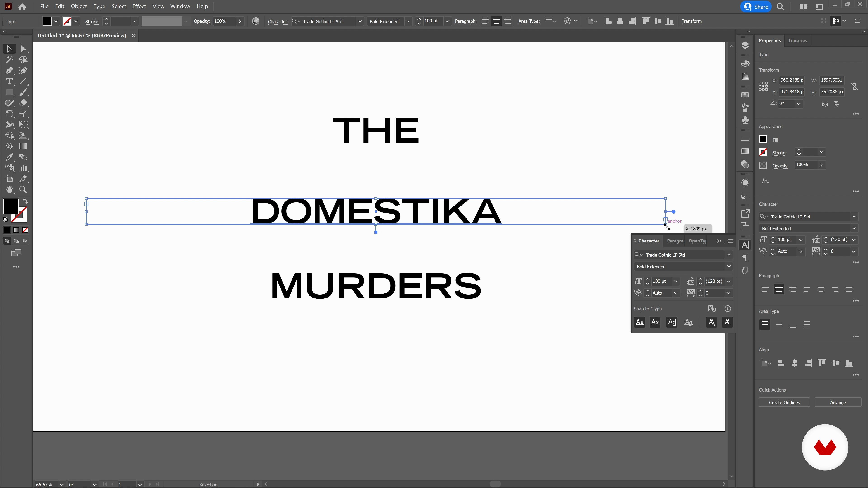Select the Artboard tool
This screenshot has width=868, height=488.
click(x=9, y=179)
